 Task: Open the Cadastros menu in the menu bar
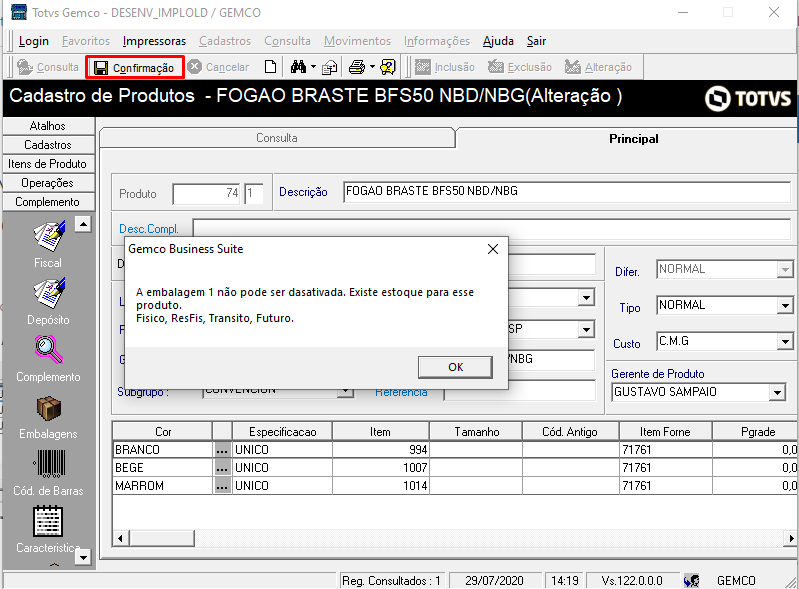point(225,41)
